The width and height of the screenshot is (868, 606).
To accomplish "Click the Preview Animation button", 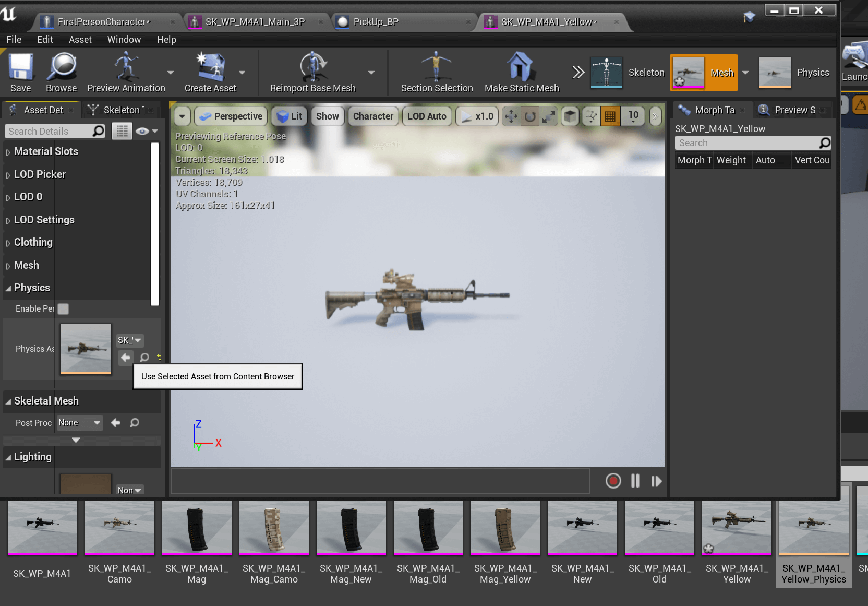I will coord(126,73).
